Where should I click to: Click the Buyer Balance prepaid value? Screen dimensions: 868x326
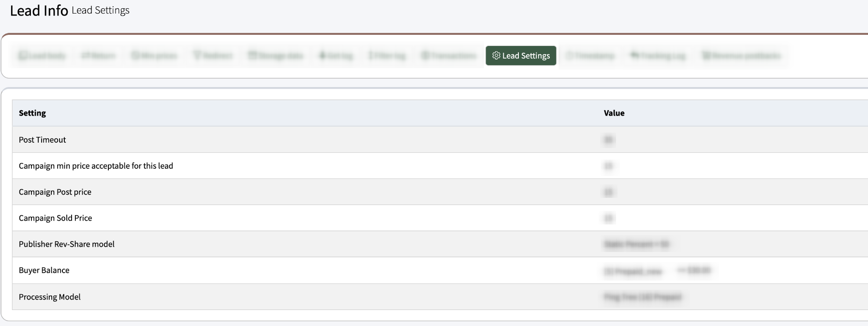633,271
